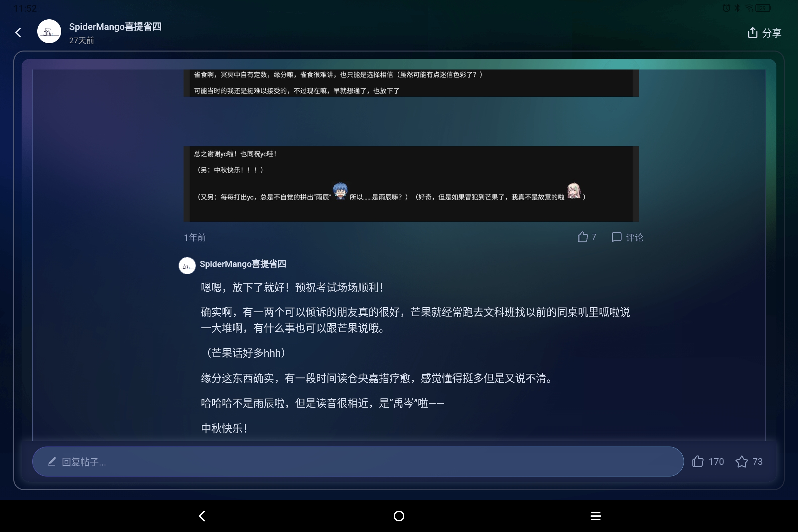
Task: Tap the 评论 text to view comments
Action: pyautogui.click(x=634, y=237)
